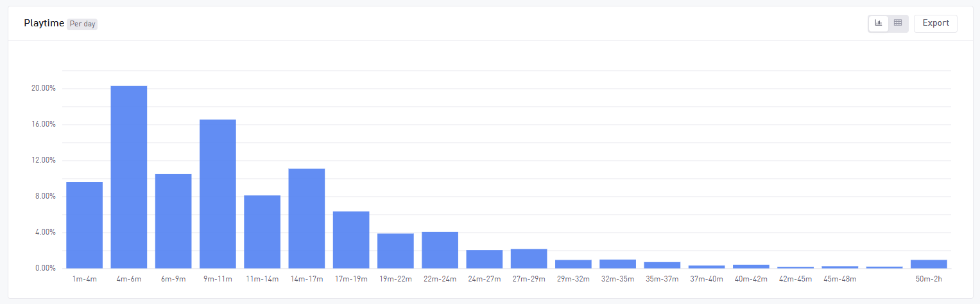The height and width of the screenshot is (304, 980).
Task: Select the tallest 4m-6m bar
Action: (129, 177)
